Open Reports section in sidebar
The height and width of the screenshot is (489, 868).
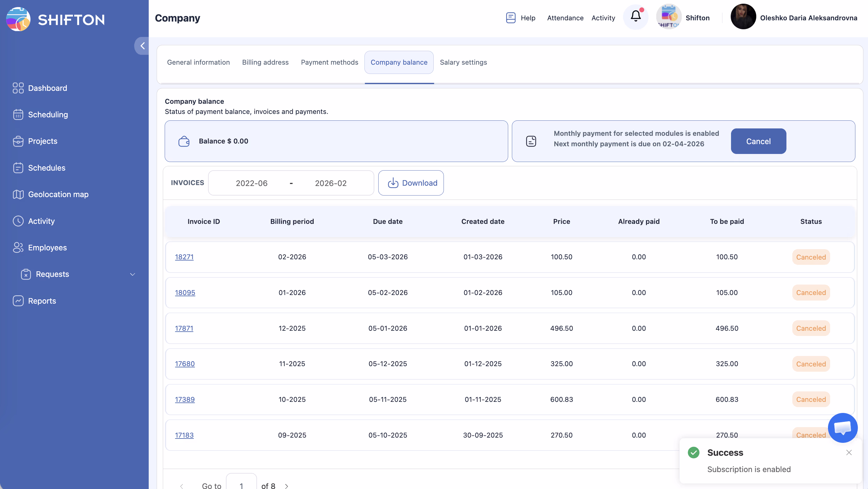42,301
